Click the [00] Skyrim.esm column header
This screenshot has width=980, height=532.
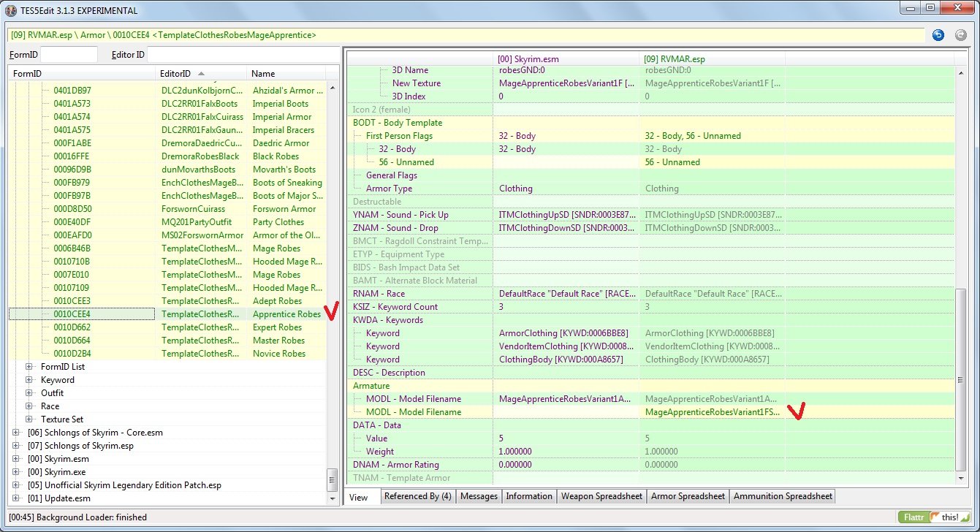[x=566, y=58]
